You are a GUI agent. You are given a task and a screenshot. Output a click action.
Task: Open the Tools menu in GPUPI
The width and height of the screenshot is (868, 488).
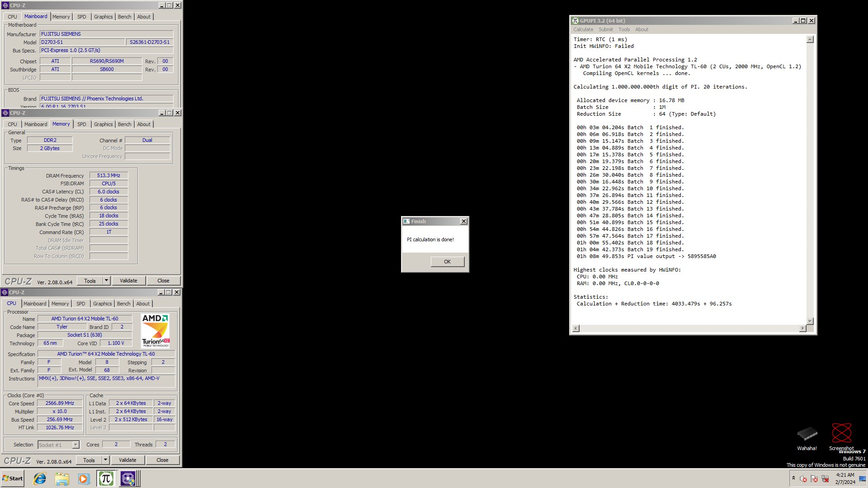(x=624, y=29)
